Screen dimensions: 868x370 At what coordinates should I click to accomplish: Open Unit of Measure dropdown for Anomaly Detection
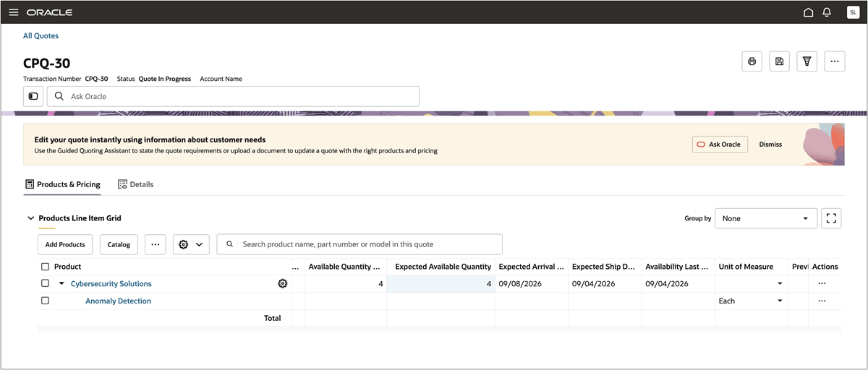click(779, 301)
